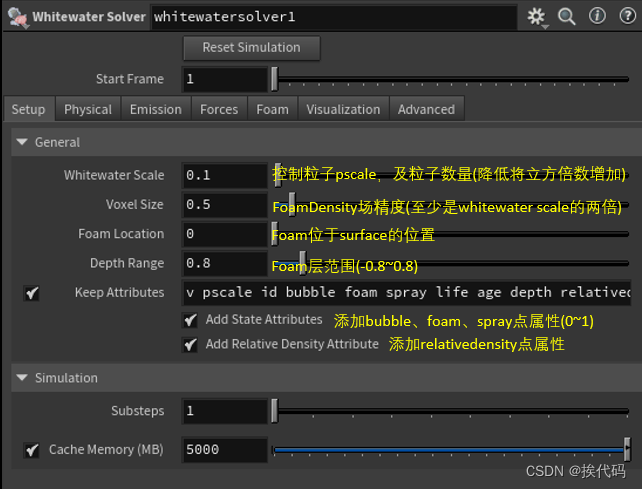Click the Cache Memory value field 5000
Image resolution: width=642 pixels, height=489 pixels.
[224, 450]
